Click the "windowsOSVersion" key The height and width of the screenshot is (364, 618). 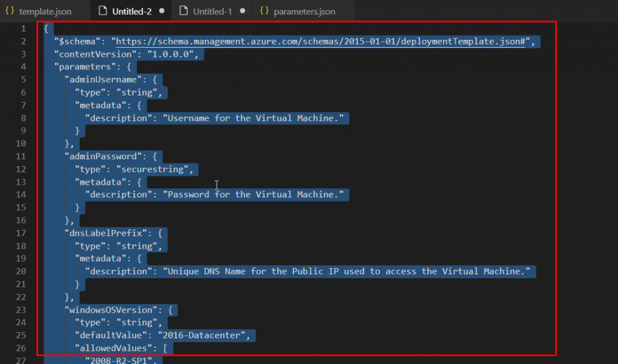tap(111, 310)
